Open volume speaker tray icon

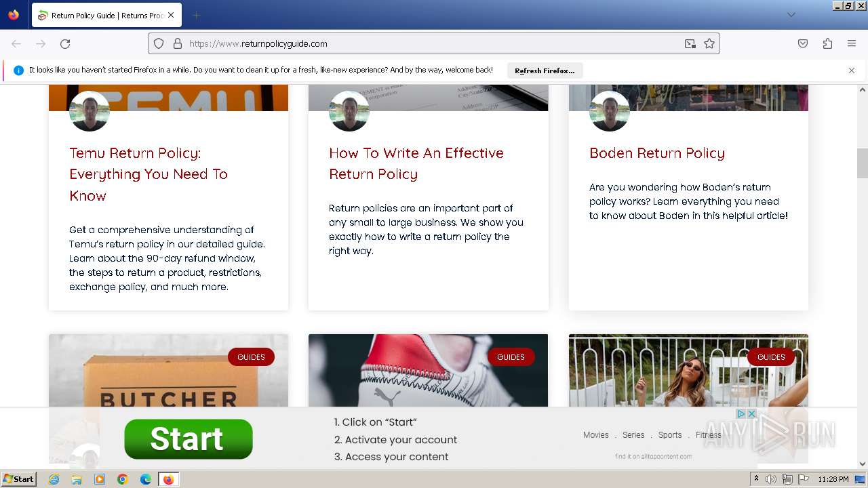tap(771, 479)
